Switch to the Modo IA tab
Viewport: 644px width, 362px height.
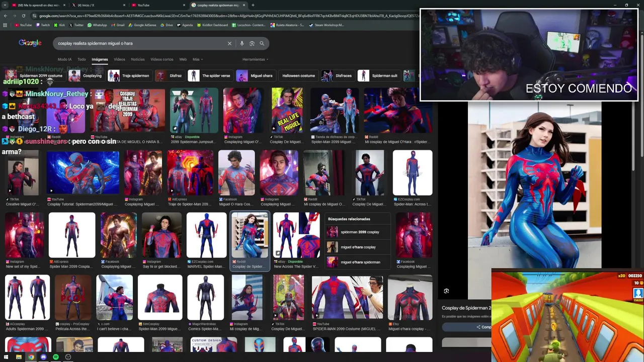(x=64, y=59)
